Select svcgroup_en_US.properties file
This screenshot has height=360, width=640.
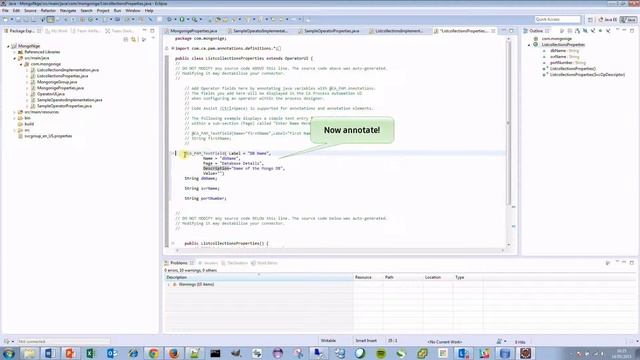[48, 136]
